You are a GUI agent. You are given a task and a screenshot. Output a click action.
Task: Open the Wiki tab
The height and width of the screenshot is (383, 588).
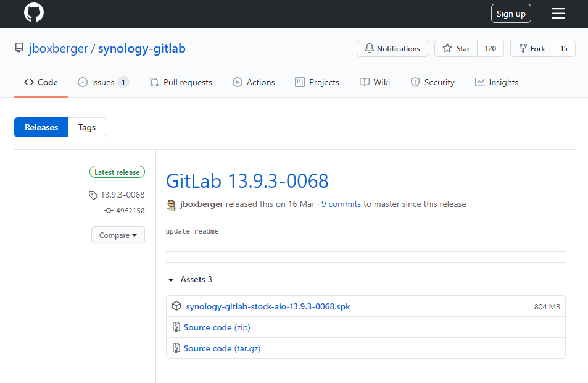[x=375, y=82]
